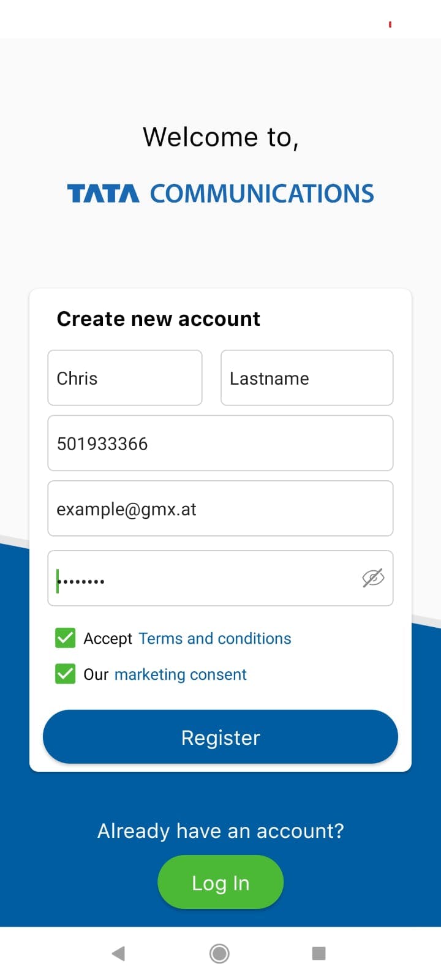Focus the first name field containing Chris
The image size is (441, 980).
click(125, 378)
